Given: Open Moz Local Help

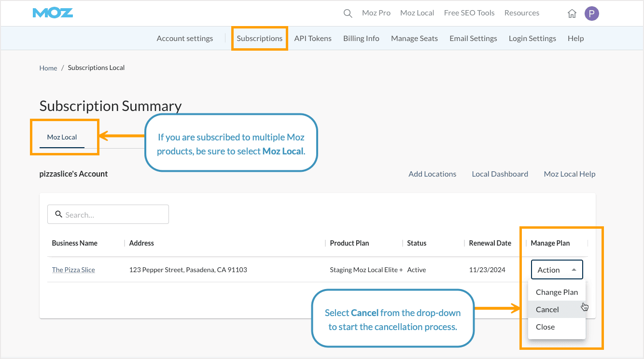Looking at the screenshot, I should click(569, 174).
